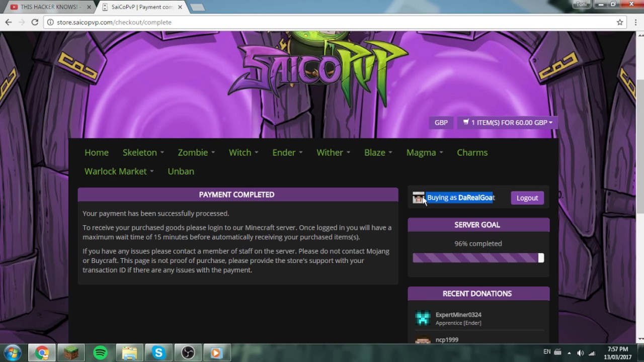Expand the Skeleton category menu
This screenshot has height=362, width=644.
tap(143, 152)
